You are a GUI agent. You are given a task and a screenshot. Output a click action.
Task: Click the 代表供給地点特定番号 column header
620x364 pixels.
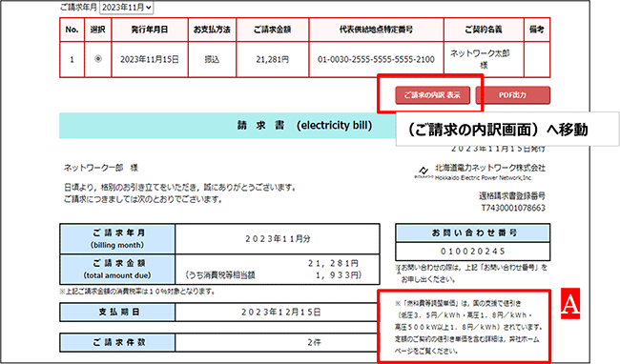[376, 30]
